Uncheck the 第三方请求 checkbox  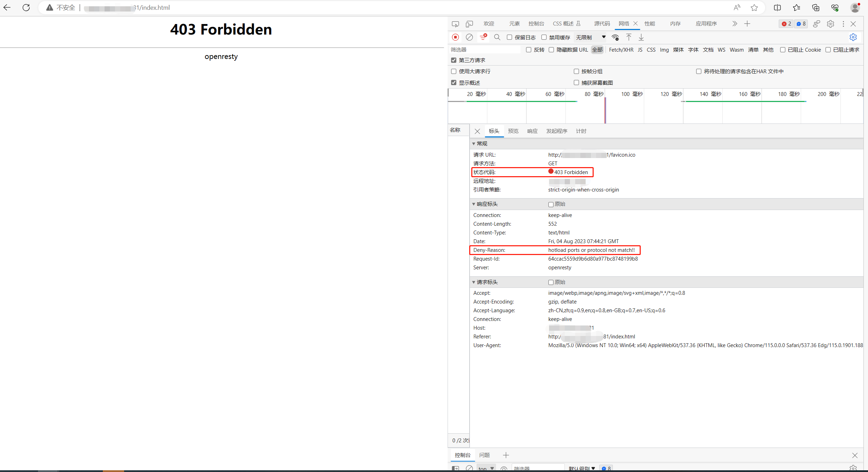454,60
